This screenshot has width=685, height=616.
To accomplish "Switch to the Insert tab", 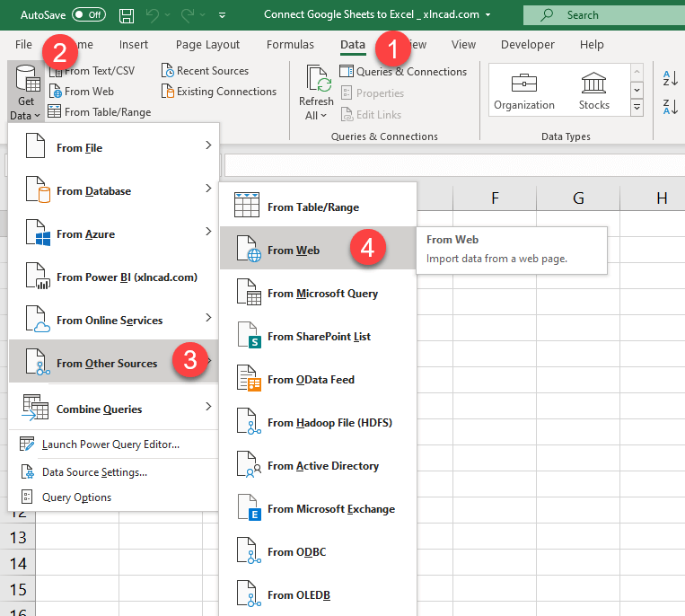I will point(134,45).
